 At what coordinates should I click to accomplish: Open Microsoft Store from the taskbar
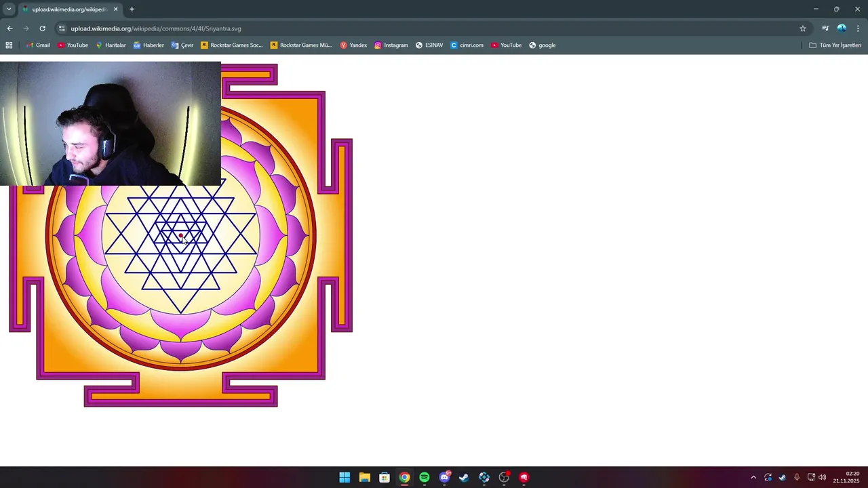coord(384,477)
